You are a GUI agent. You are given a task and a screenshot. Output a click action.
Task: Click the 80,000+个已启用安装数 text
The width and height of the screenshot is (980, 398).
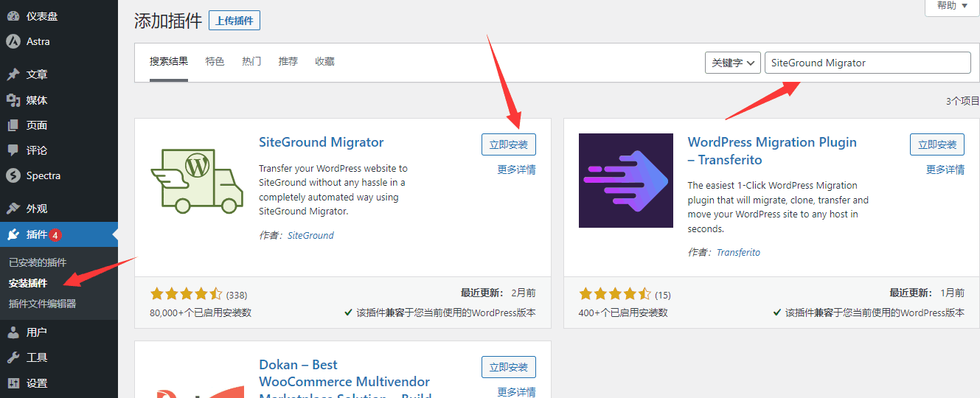[201, 313]
